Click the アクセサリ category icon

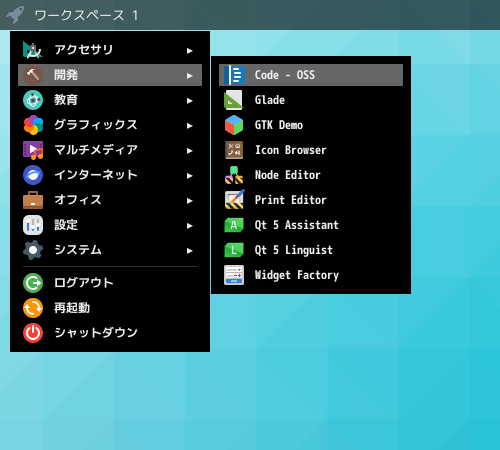(x=33, y=50)
